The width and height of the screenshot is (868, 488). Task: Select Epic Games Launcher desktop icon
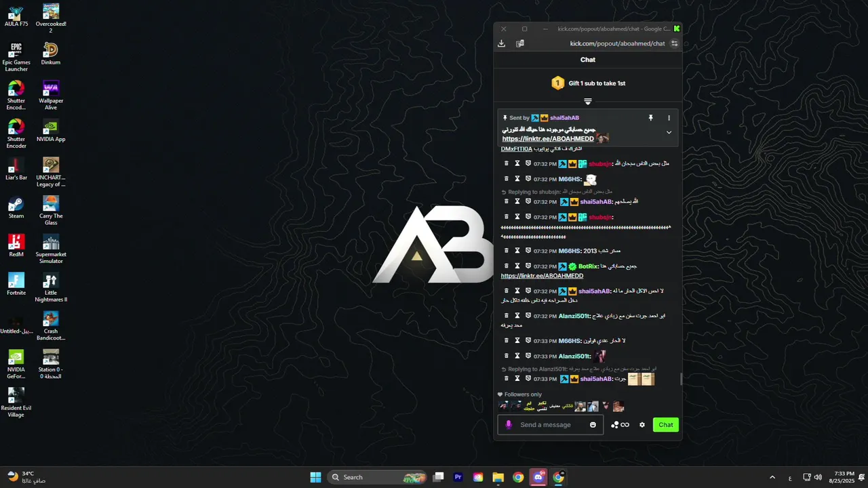(16, 58)
